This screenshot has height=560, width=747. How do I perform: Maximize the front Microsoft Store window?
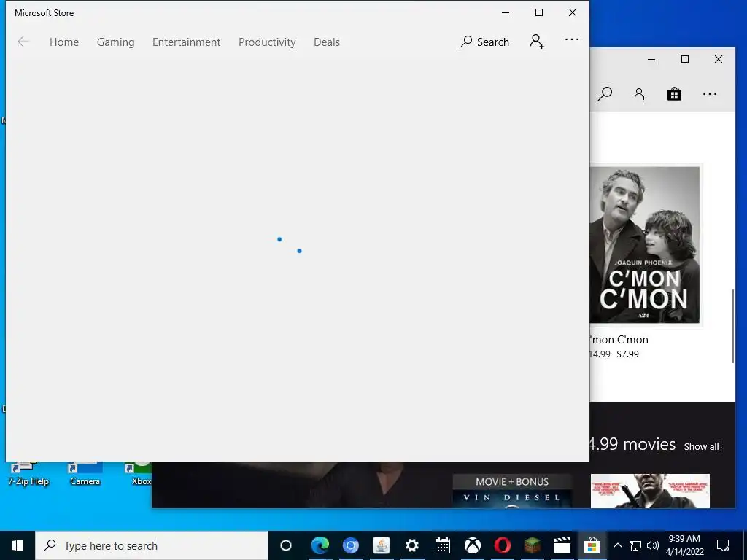539,13
